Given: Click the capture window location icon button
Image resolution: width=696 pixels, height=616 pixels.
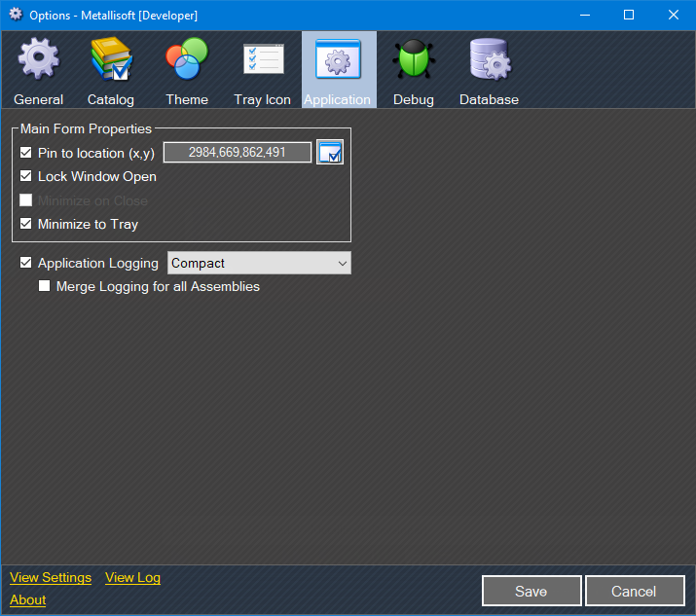Looking at the screenshot, I should tap(330, 153).
